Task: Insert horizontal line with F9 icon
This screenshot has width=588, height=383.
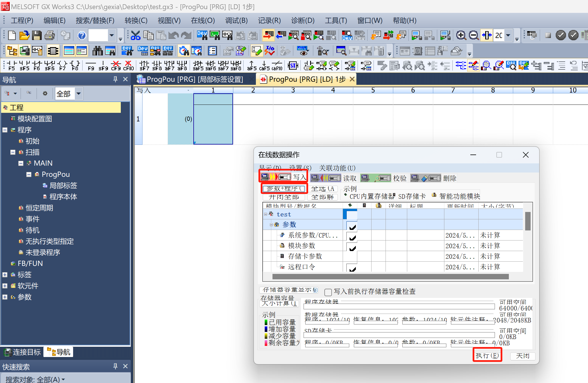Action: [91, 65]
